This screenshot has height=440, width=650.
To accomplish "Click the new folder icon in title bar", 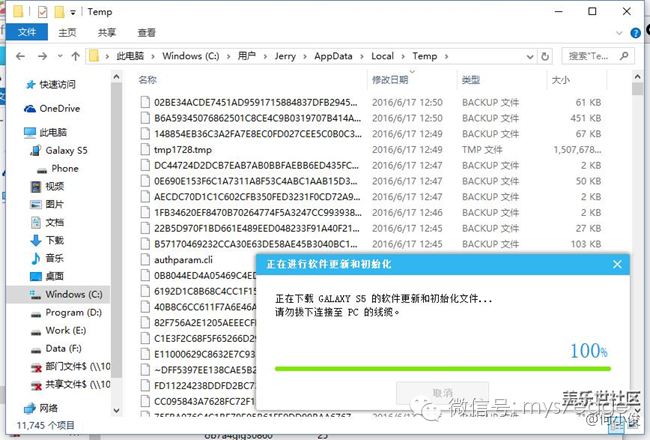I will [x=59, y=12].
